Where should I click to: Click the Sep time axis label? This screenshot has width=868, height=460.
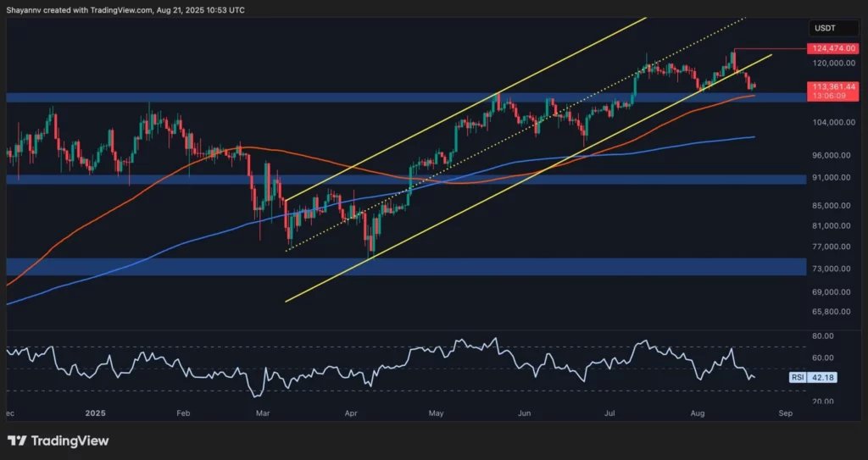click(786, 413)
